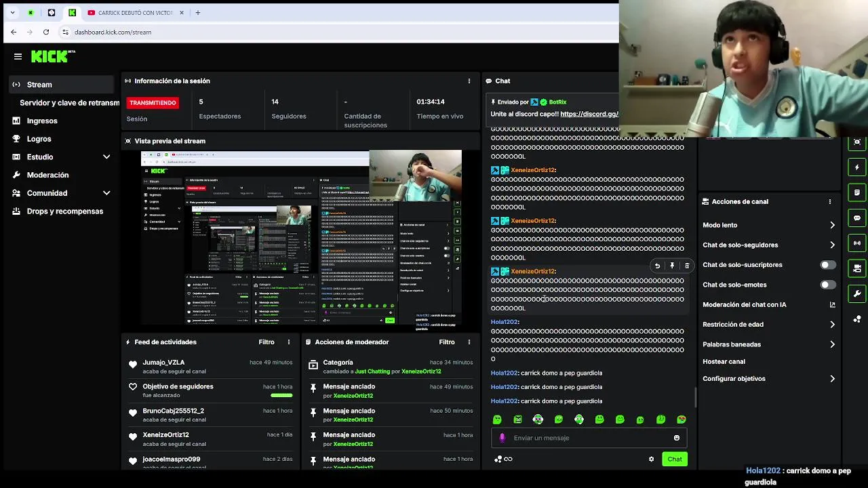Open Acciones de moderador three-dot menu
Image resolution: width=868 pixels, height=488 pixels.
469,342
